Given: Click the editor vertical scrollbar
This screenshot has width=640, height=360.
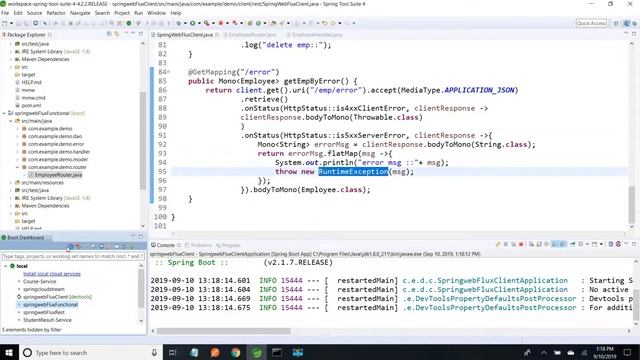Looking at the screenshot, I should 632,204.
